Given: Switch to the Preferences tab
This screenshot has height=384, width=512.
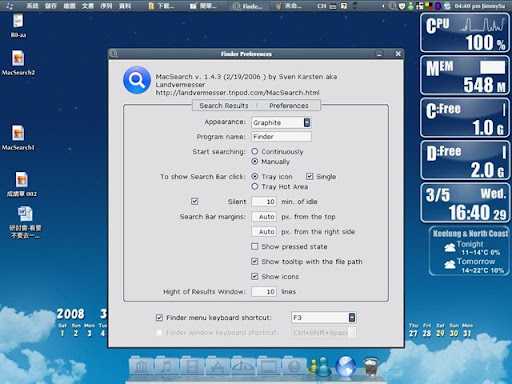Looking at the screenshot, I should click(289, 106).
